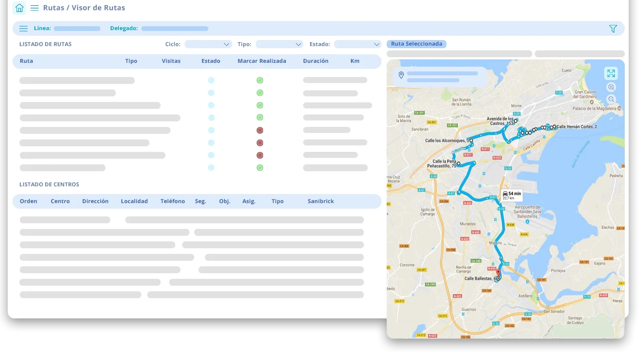Click the 54 min route info label
Viewport: 639px width, 364px height.
pyautogui.click(x=512, y=195)
